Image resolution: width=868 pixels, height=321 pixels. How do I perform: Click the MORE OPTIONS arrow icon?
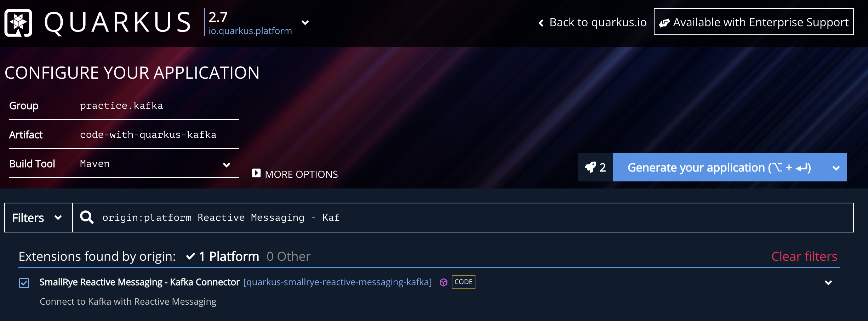pyautogui.click(x=256, y=173)
